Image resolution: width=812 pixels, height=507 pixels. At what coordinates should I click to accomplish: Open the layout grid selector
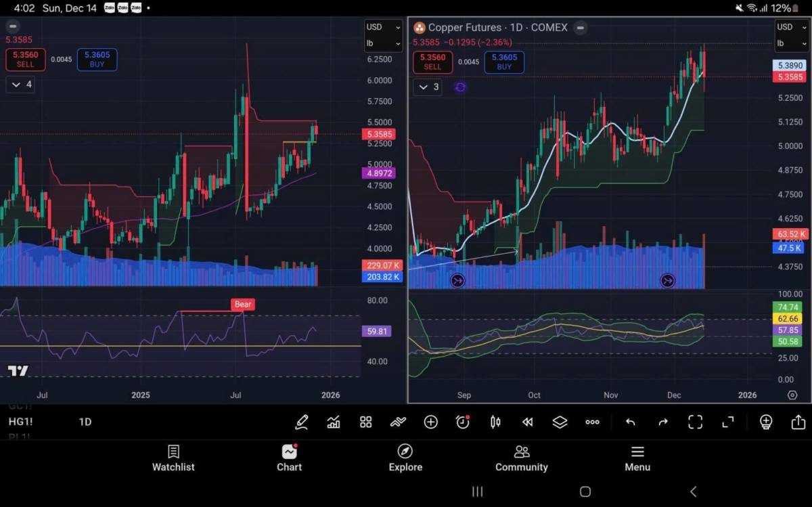click(x=366, y=422)
